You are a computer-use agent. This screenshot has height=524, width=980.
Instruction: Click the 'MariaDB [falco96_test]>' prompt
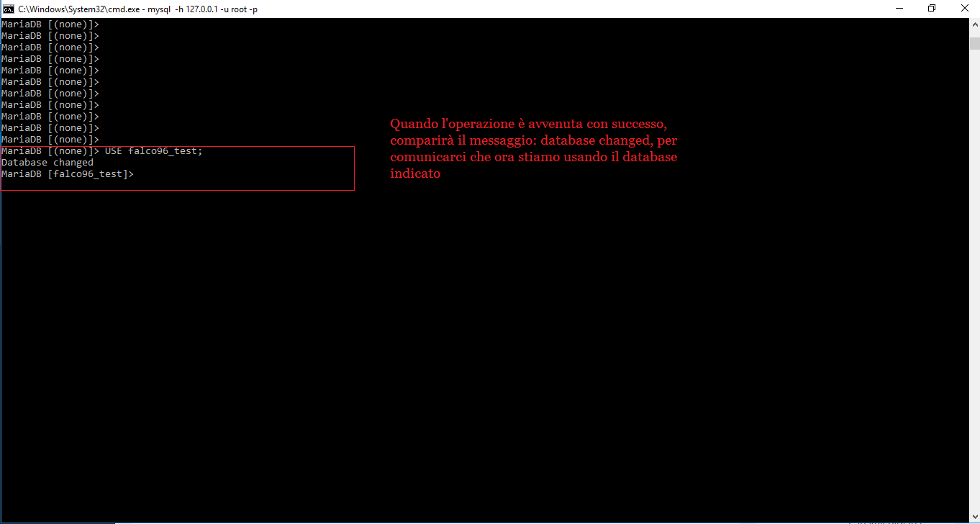pyautogui.click(x=68, y=174)
